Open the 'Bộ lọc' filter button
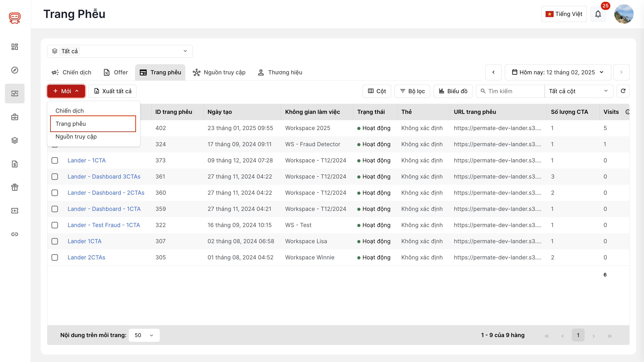 412,91
